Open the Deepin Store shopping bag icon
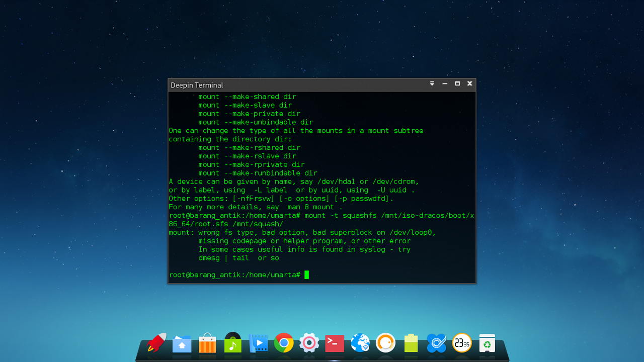 click(207, 343)
